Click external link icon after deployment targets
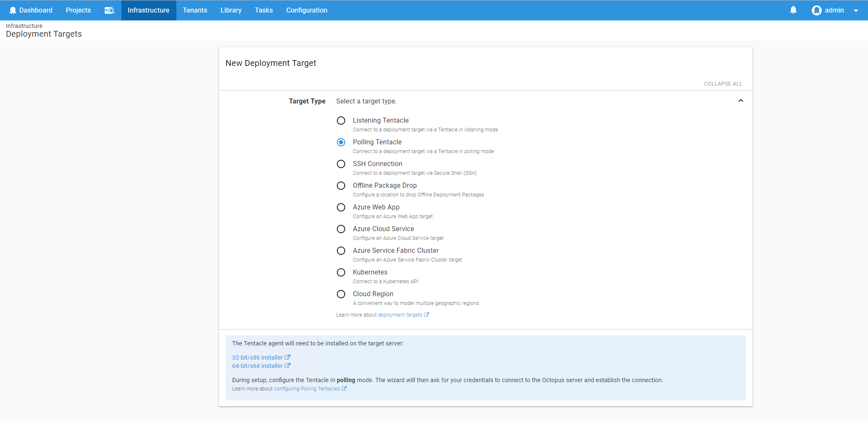The image size is (868, 423). pos(426,315)
